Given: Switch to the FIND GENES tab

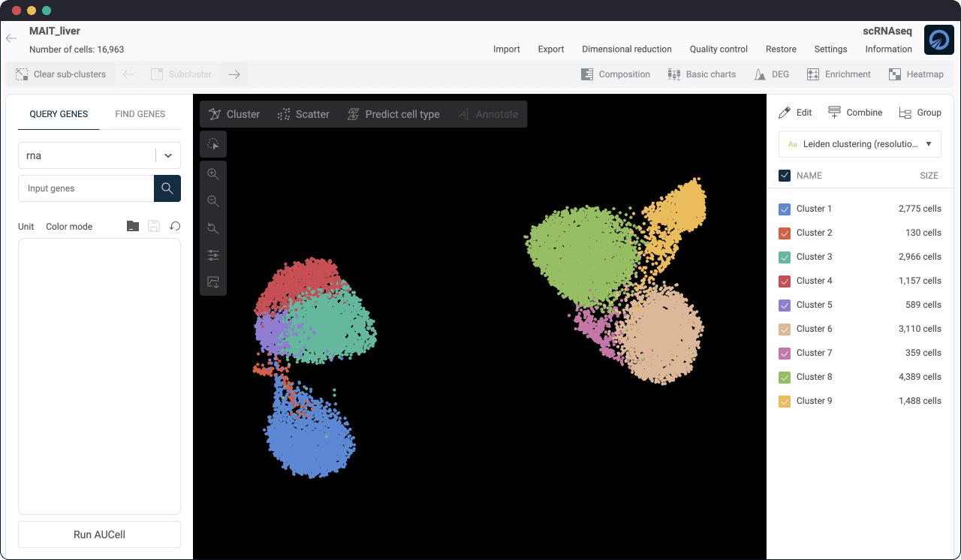Looking at the screenshot, I should coord(140,114).
